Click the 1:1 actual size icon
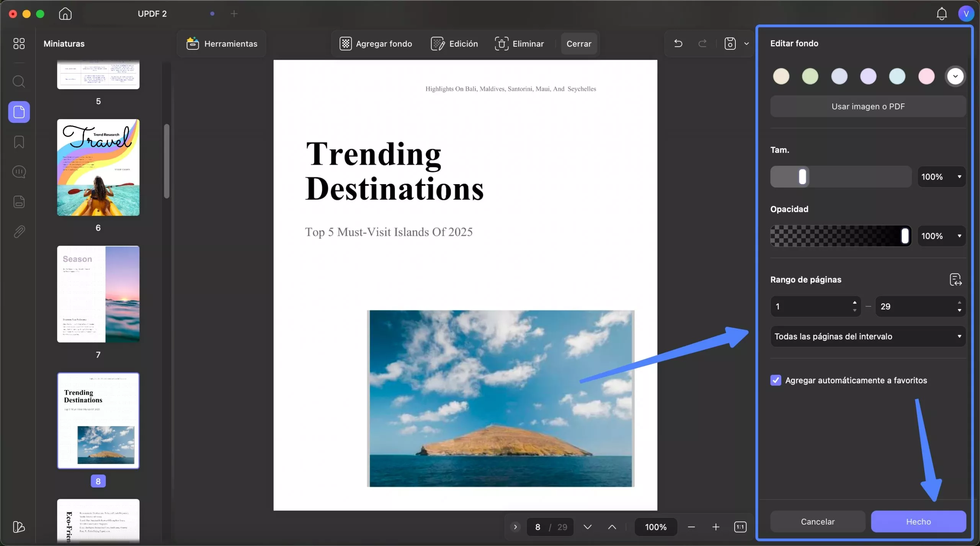Viewport: 980px width, 546px height. 740,527
